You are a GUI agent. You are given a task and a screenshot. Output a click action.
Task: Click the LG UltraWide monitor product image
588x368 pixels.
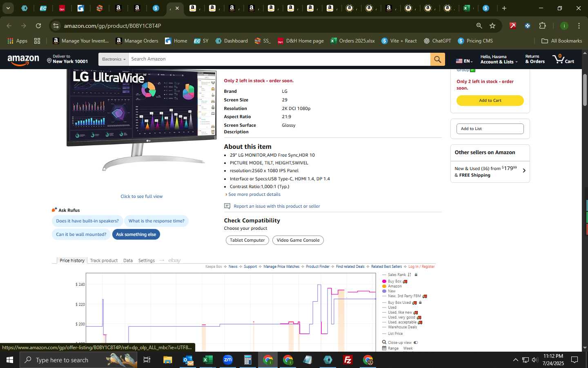[x=141, y=120]
